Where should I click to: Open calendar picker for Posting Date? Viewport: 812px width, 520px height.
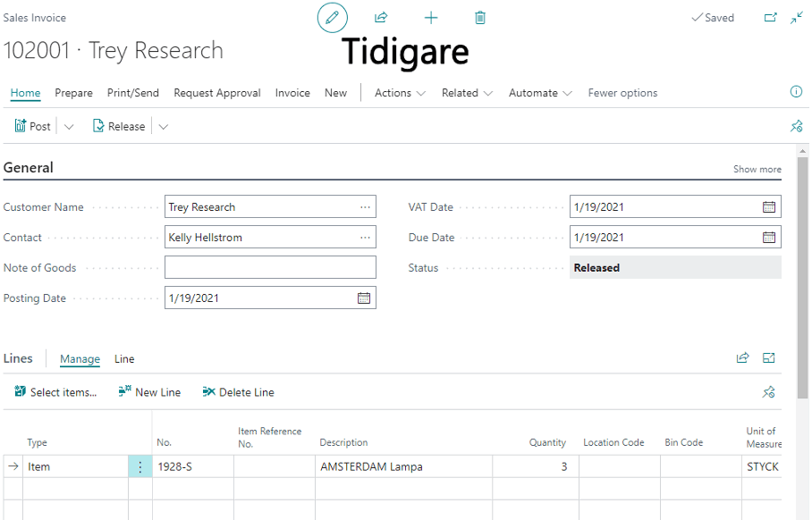tap(364, 298)
